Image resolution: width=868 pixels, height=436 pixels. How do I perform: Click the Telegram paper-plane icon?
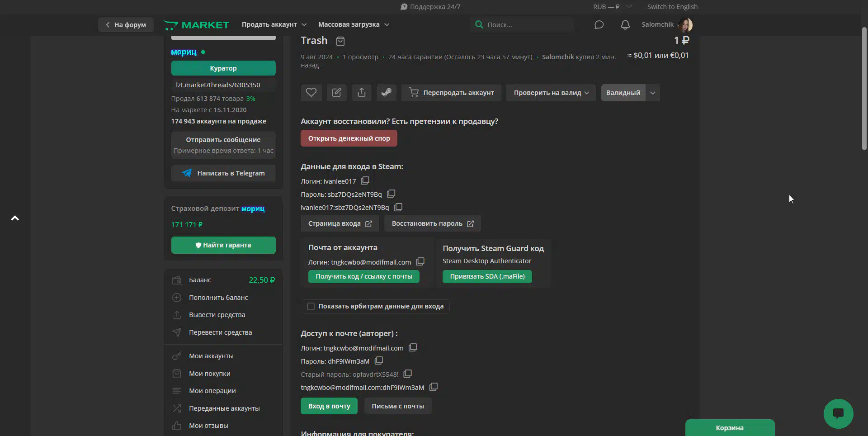187,173
